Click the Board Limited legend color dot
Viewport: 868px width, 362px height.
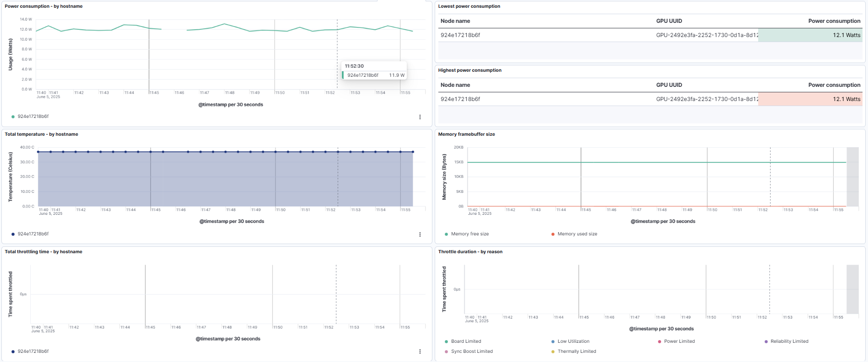point(446,341)
